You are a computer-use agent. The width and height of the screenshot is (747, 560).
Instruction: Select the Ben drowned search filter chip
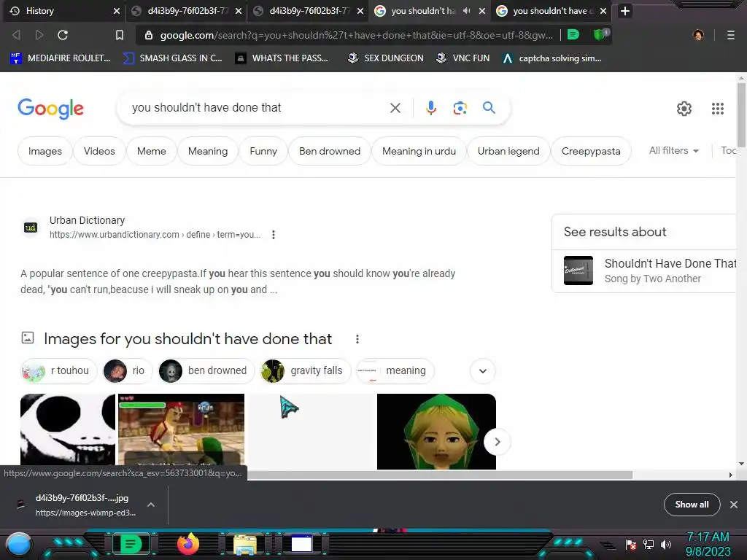330,151
